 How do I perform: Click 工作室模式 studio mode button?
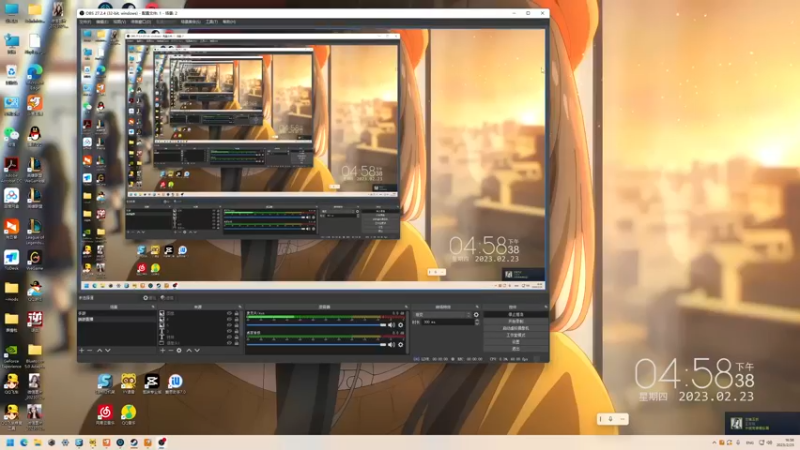pos(515,335)
